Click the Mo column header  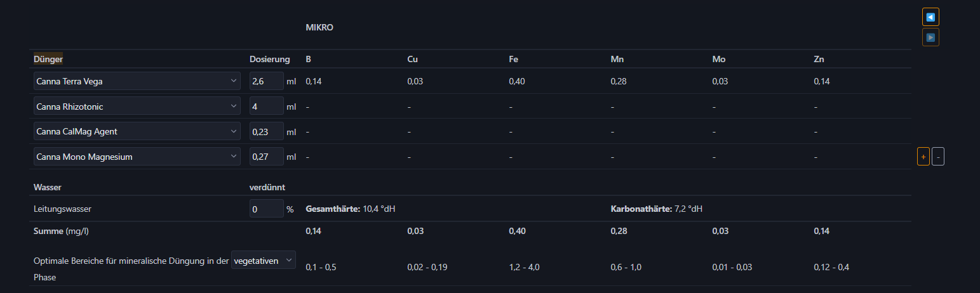pos(718,59)
